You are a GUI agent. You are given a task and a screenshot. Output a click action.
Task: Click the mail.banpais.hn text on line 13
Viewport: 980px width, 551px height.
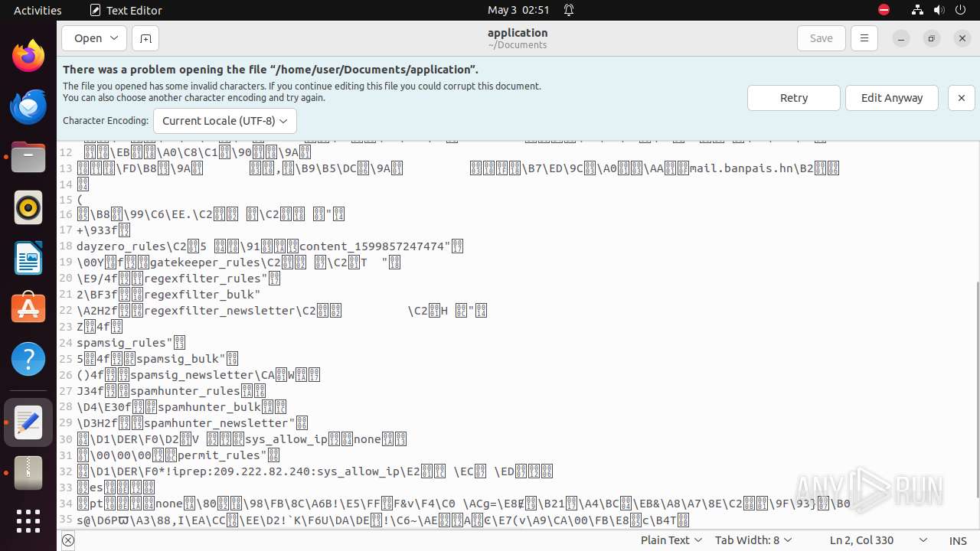(x=743, y=168)
